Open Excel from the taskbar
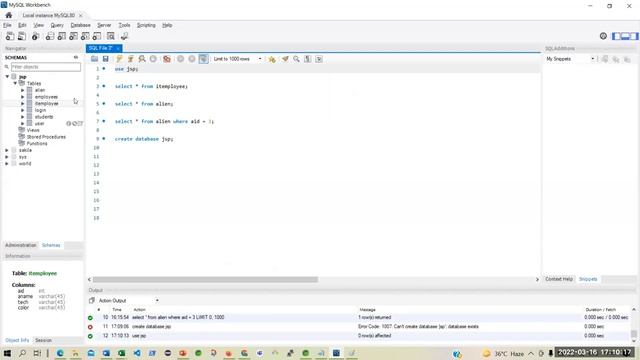The height and width of the screenshot is (360, 640). click(x=122, y=353)
